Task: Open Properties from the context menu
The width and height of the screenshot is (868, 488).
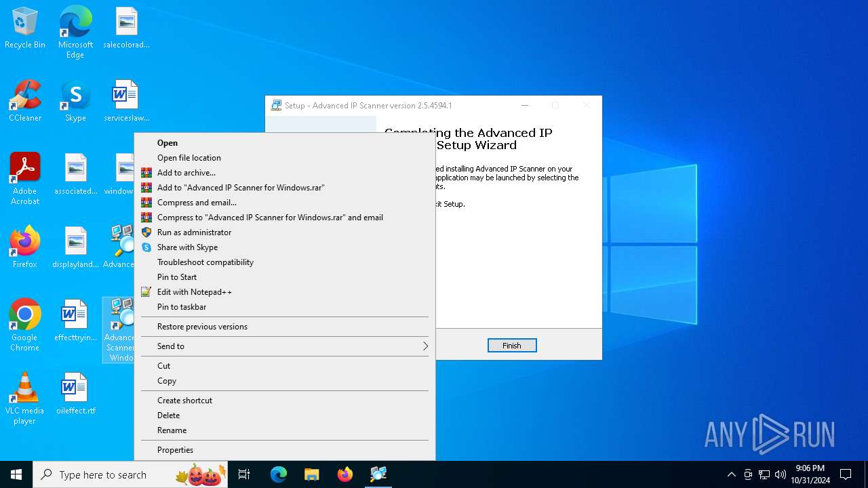Action: [x=285, y=450]
